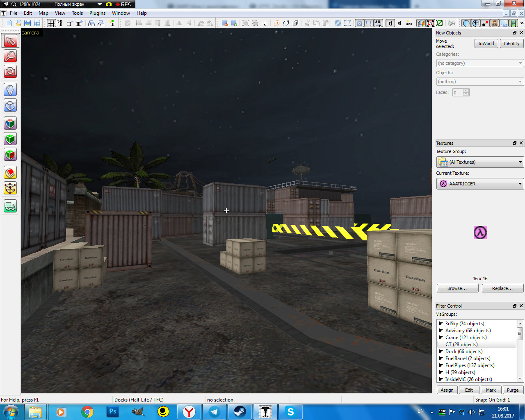The height and width of the screenshot is (420, 525).
Task: Open the Objects dropdown showing (nothing)
Action: pos(480,82)
